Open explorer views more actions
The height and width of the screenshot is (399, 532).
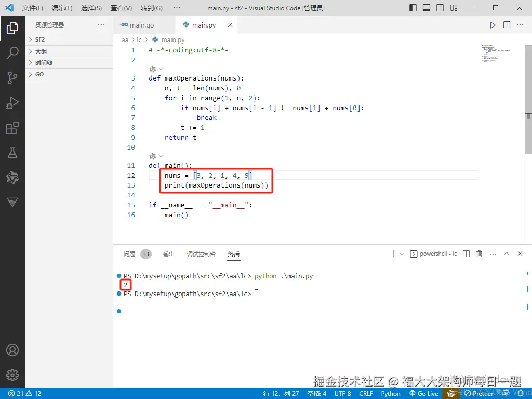101,25
